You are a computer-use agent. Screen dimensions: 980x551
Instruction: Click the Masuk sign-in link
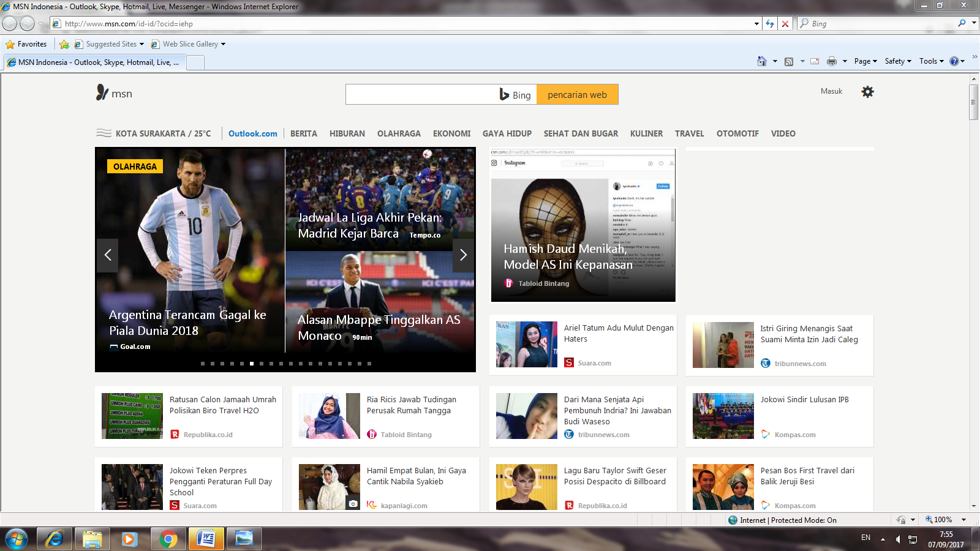[x=831, y=91]
